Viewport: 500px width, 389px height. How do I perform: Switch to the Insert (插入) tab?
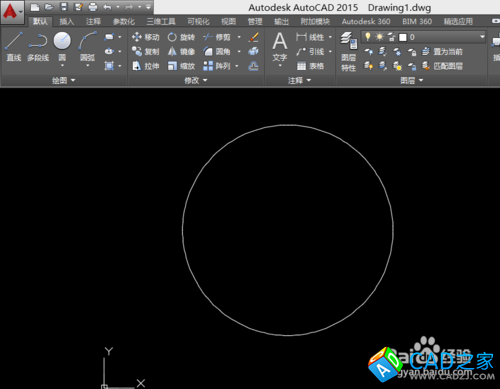tap(66, 22)
